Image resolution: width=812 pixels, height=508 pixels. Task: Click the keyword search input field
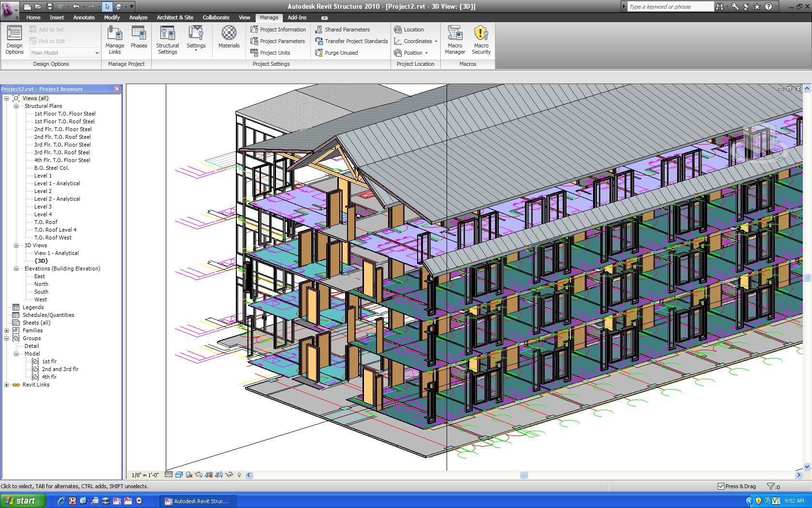coord(670,7)
